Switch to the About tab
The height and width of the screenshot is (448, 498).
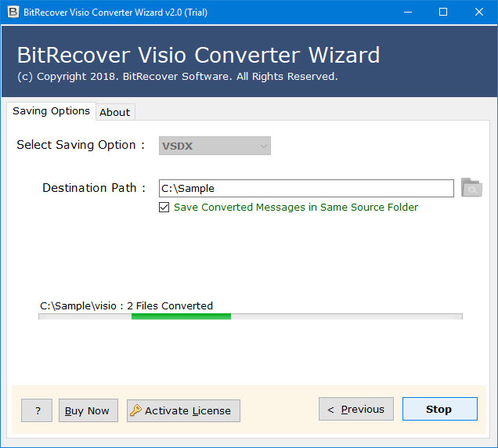tap(115, 112)
